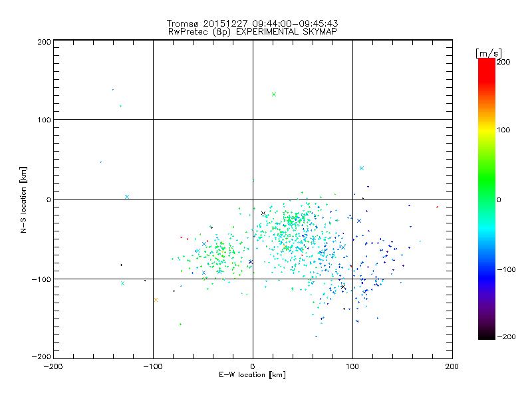Pick the black bottom of the colorbar
This screenshot has width=532, height=399.
coord(486,336)
